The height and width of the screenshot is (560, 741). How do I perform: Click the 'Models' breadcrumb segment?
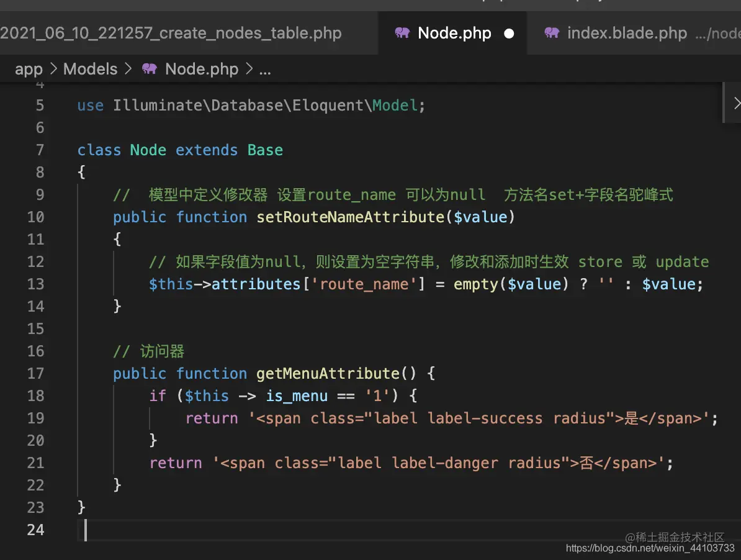pos(90,69)
